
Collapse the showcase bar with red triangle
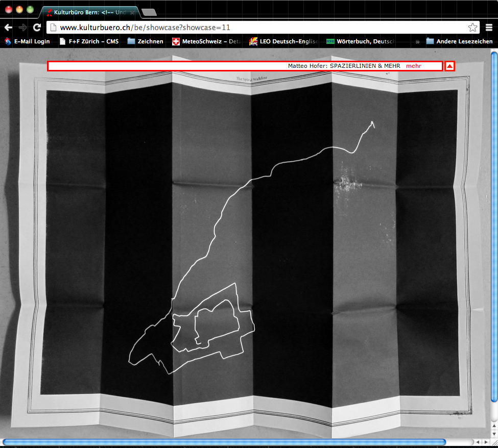(449, 66)
